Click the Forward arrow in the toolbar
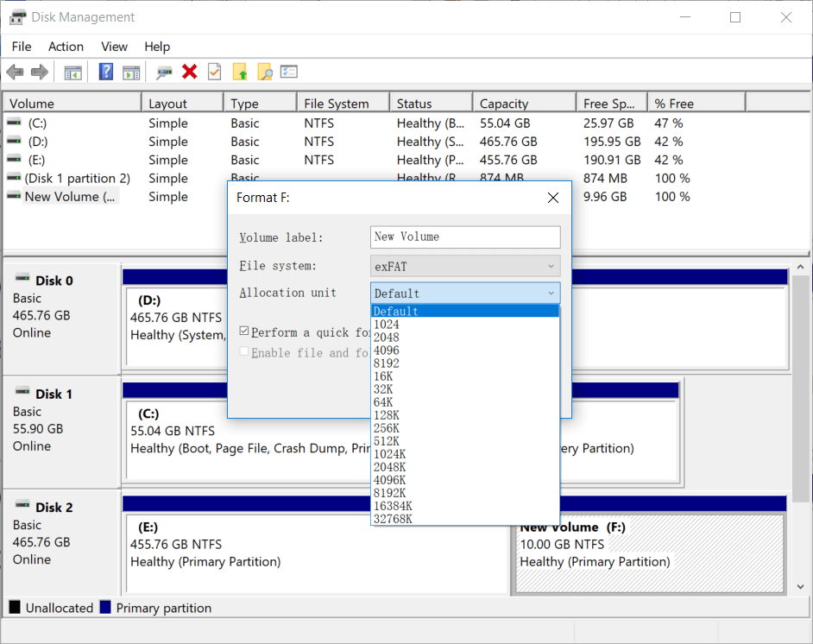This screenshot has width=813, height=644. click(40, 73)
